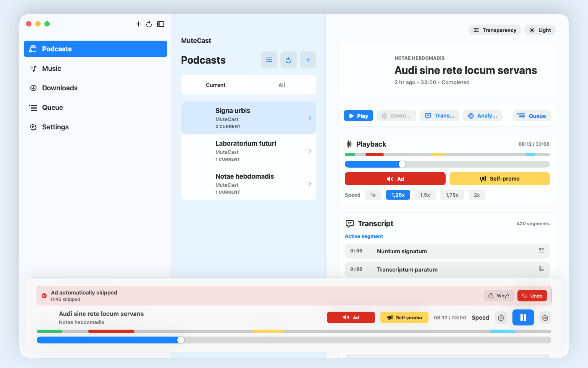Open the Speed control in bottom player
The width and height of the screenshot is (588, 368).
tap(480, 318)
